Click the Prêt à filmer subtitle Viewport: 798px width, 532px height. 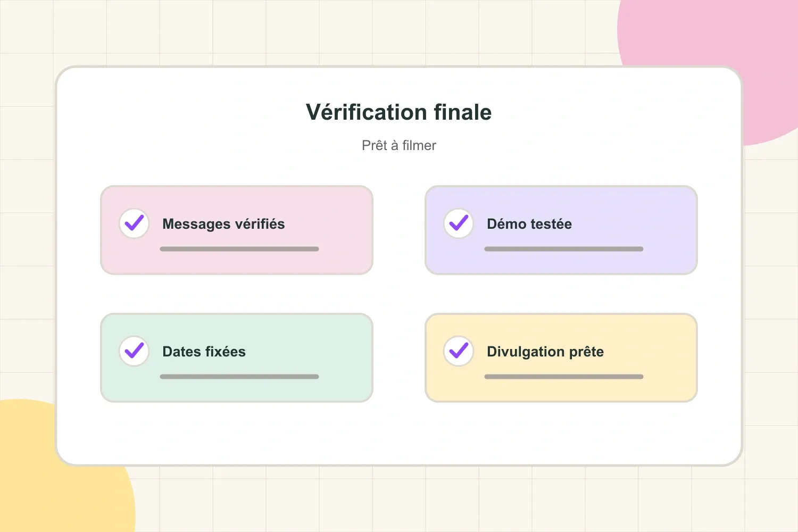(x=399, y=145)
